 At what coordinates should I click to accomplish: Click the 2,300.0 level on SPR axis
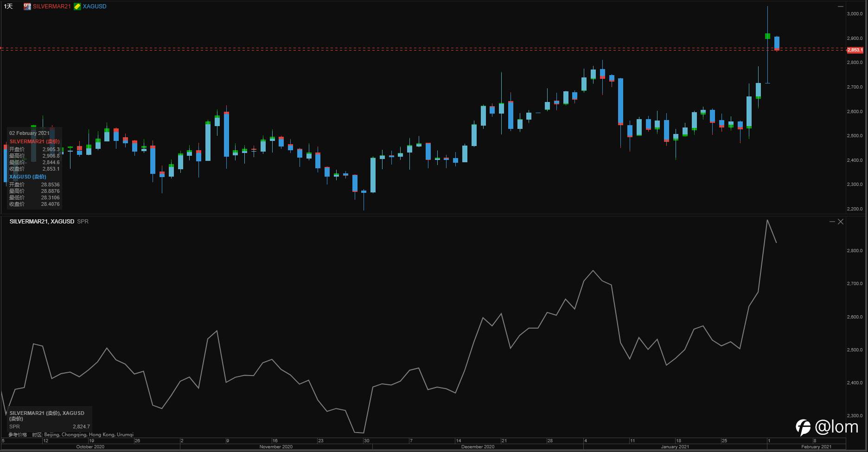pyautogui.click(x=855, y=416)
